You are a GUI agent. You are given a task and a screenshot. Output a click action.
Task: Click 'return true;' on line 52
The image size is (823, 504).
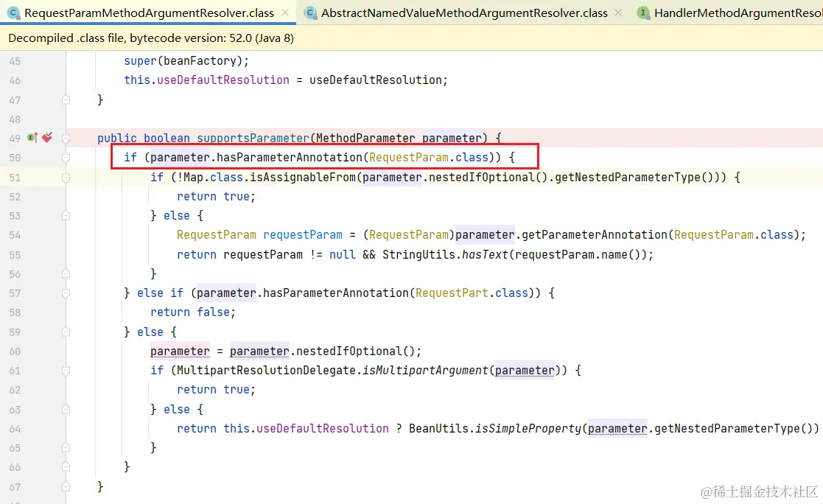216,196
